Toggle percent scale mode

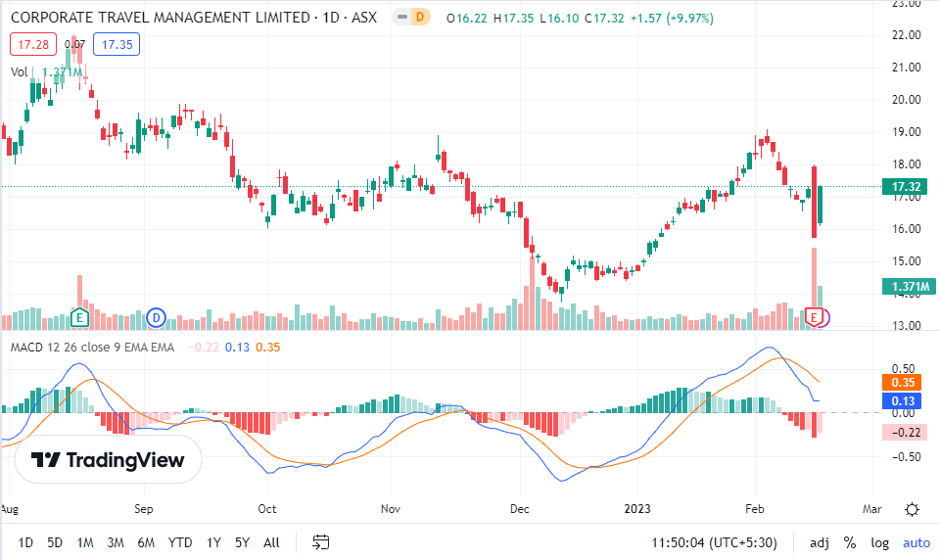[x=849, y=541]
